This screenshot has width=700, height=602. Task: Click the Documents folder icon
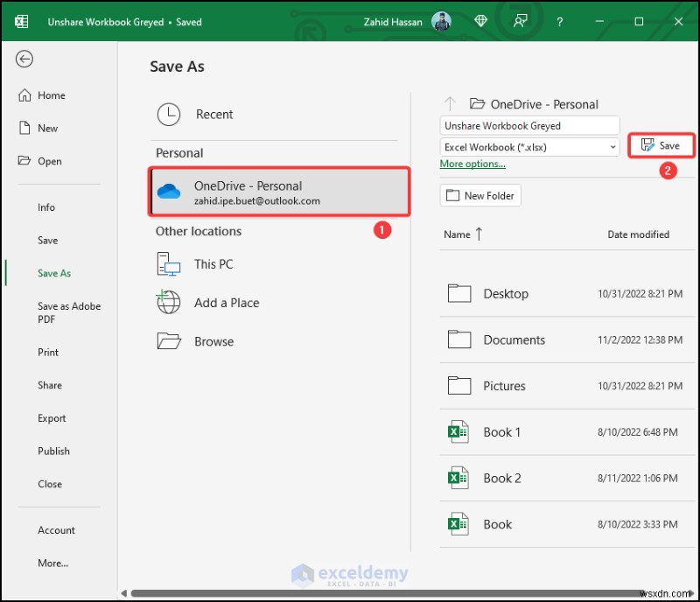point(459,339)
